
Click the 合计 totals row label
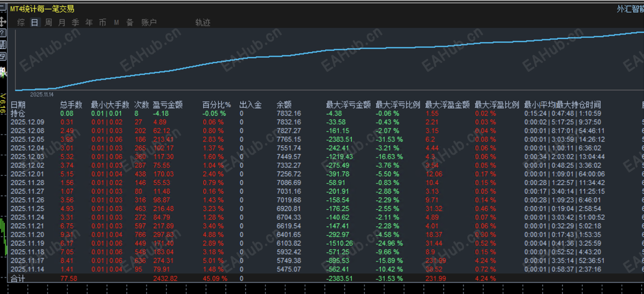pos(18,278)
